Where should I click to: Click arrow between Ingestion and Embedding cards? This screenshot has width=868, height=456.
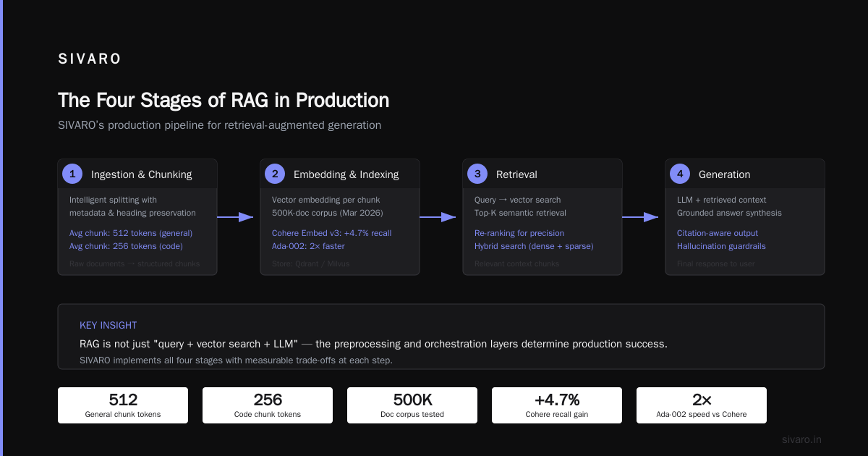(236, 216)
